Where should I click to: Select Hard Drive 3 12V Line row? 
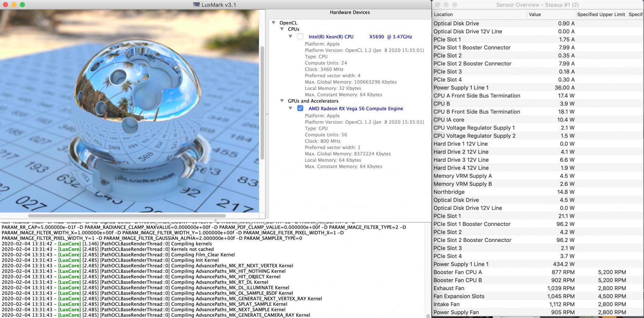coord(537,160)
